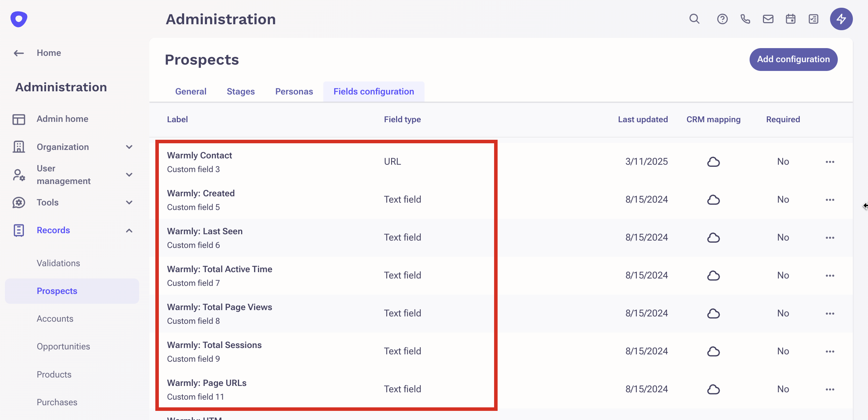
Task: Sort by Last updated column header
Action: 643,119
